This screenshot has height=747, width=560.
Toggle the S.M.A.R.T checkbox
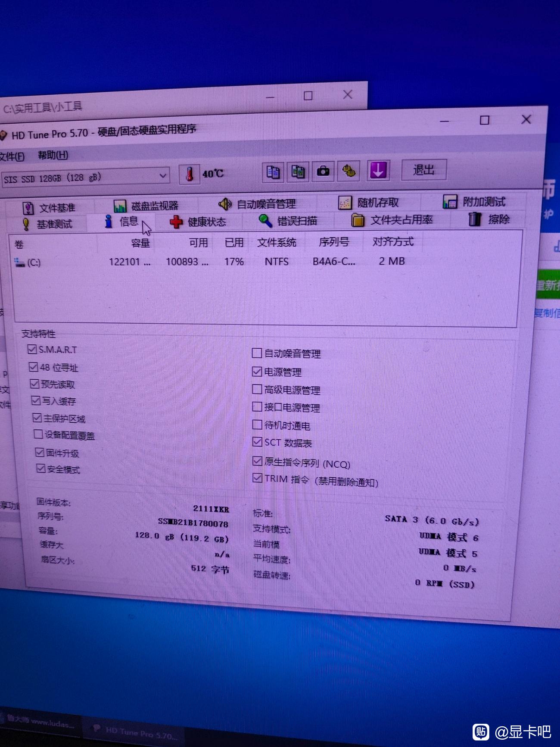tap(32, 349)
